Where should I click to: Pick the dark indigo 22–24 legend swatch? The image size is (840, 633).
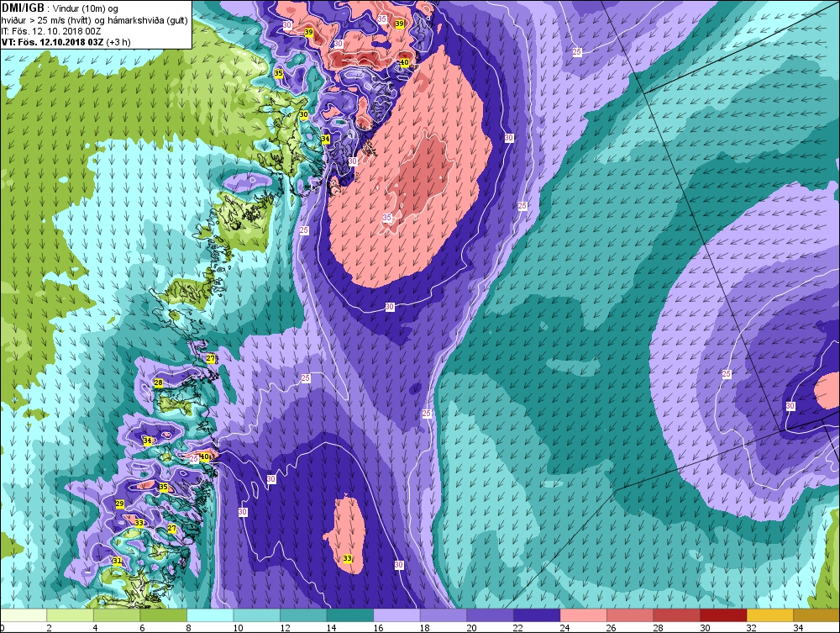click(536, 615)
